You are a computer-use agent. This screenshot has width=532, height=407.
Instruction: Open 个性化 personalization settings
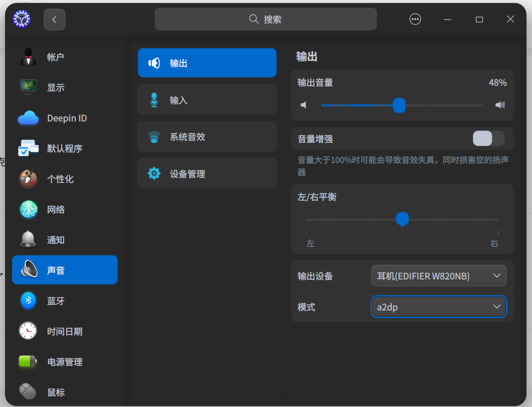click(x=27, y=179)
